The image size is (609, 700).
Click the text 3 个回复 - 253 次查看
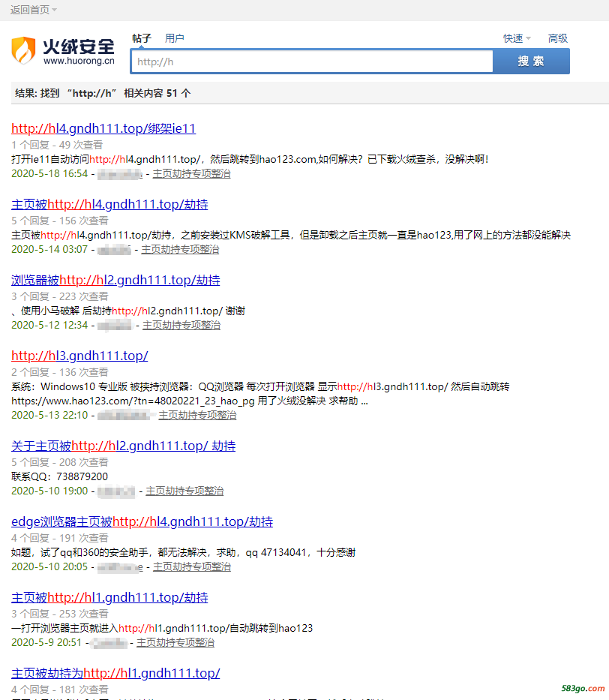click(60, 614)
